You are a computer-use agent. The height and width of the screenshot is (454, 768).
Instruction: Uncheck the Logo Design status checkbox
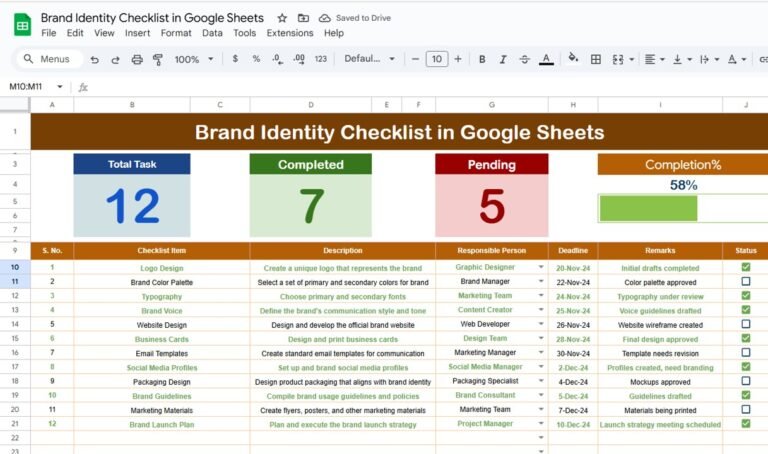745,267
